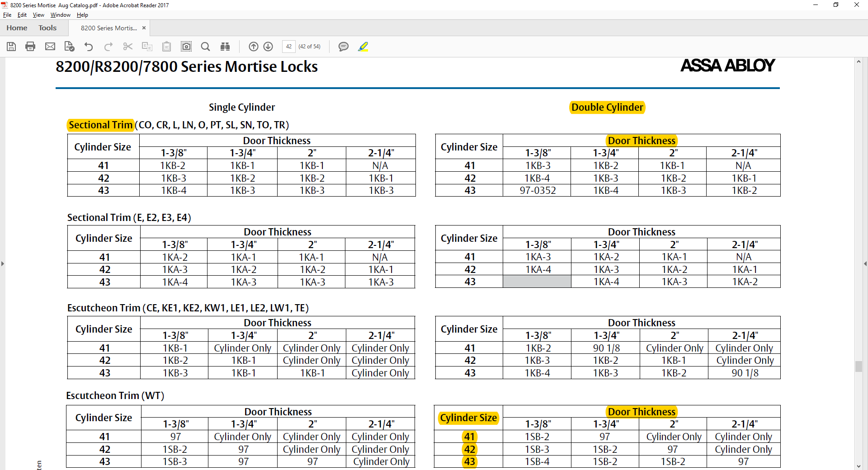Click the highlighted 42 in bottom-right table
This screenshot has width=868, height=470.
[470, 449]
